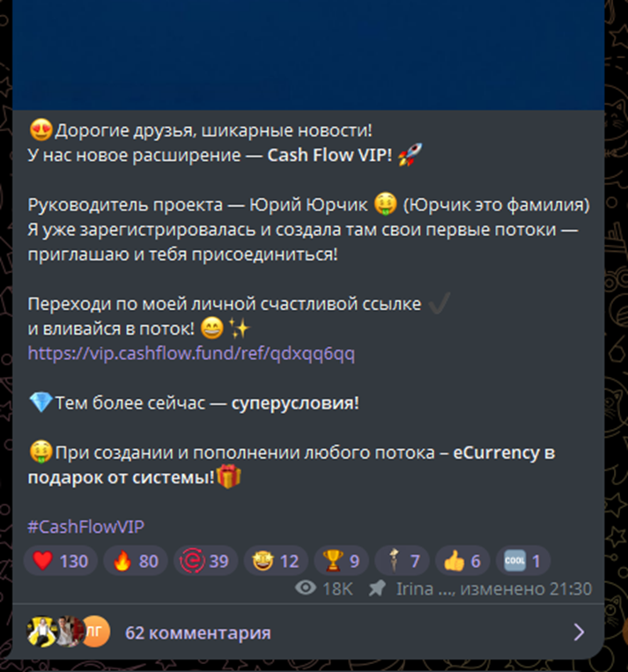
Task: Expand comments with the right chevron arrow
Action: pos(579,632)
